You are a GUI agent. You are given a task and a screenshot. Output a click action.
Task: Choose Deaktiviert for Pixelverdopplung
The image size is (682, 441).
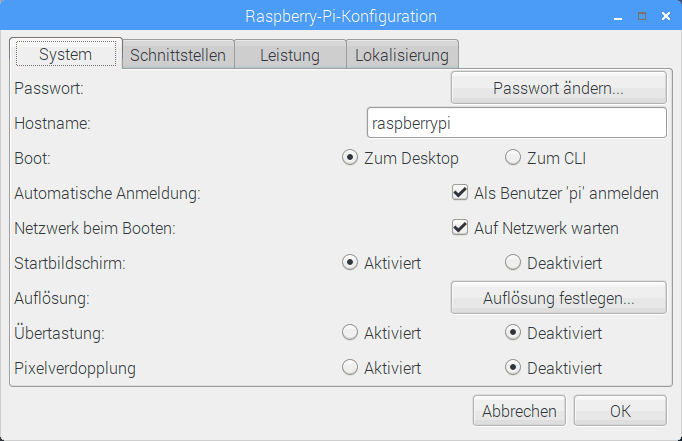pos(513,367)
